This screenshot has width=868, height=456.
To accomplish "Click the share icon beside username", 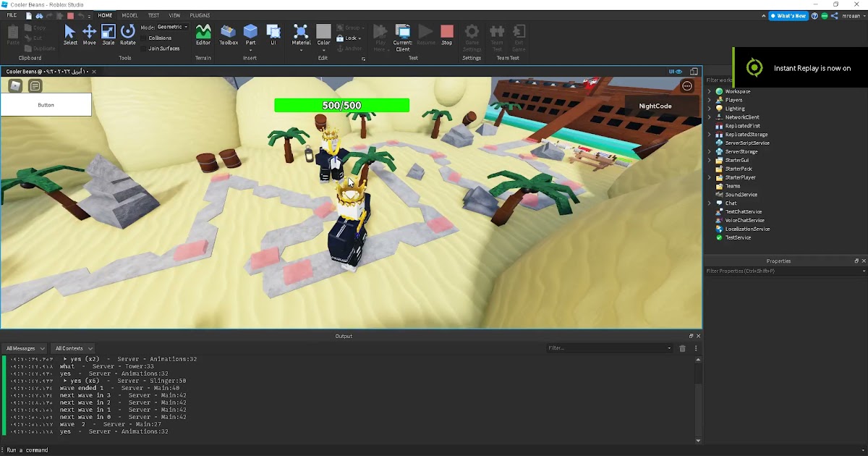I will point(835,15).
